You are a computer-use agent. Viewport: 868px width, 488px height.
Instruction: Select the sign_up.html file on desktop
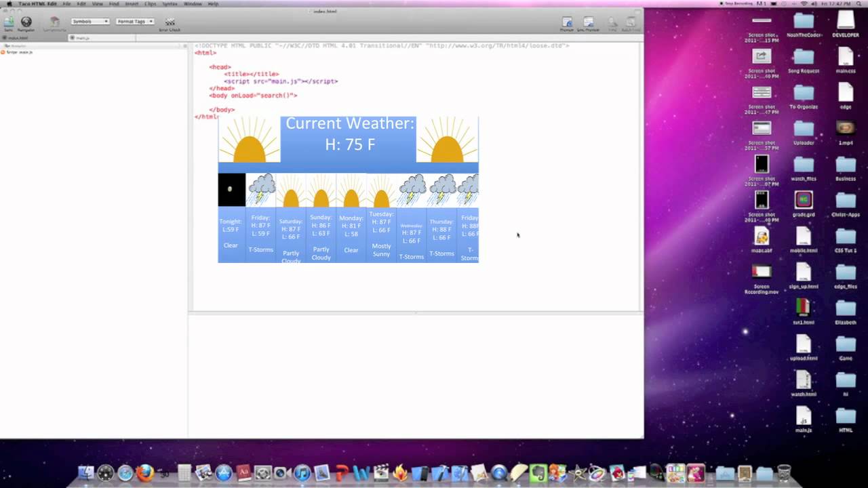point(804,275)
